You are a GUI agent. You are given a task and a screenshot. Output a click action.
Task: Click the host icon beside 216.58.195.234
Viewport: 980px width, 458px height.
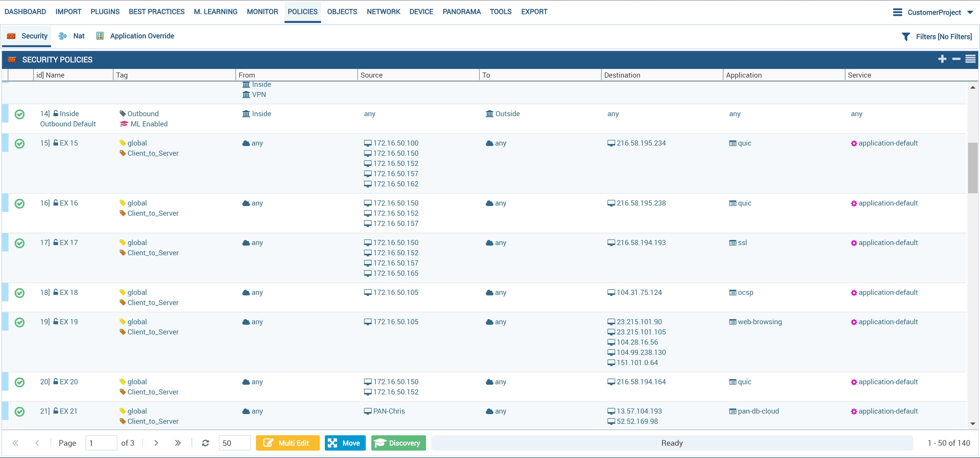click(x=611, y=143)
